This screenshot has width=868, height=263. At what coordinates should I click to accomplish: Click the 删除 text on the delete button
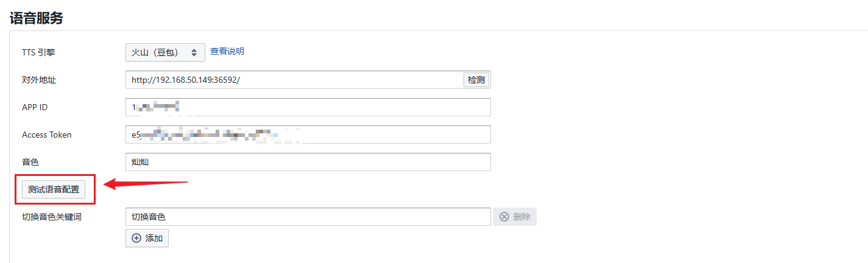(x=522, y=217)
